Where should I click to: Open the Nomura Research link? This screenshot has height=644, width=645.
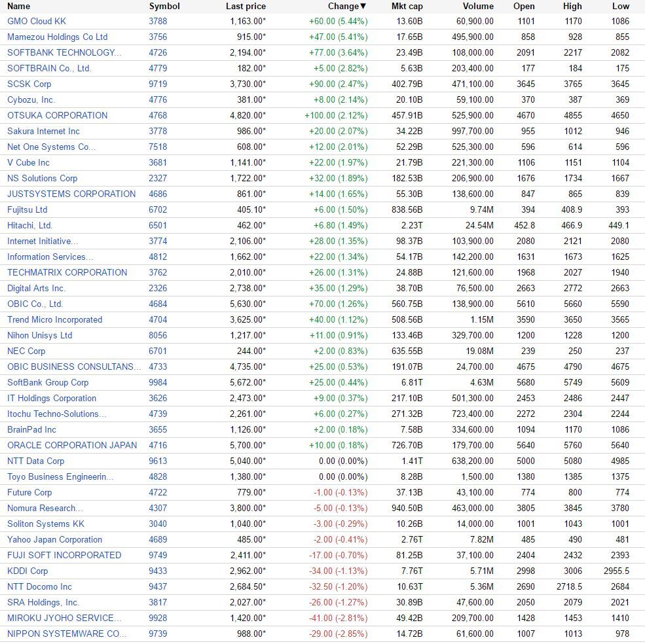click(45, 509)
